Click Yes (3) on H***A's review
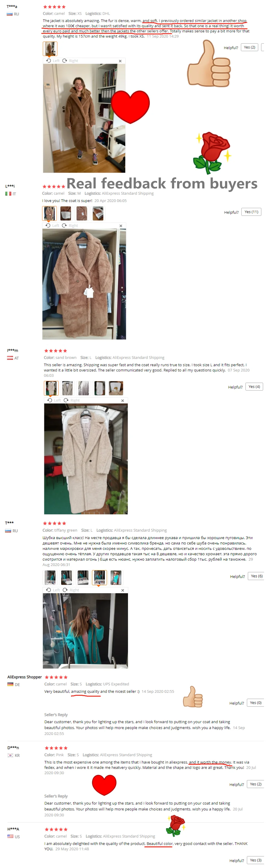Viewport: 267px width, 868px height. tap(256, 860)
